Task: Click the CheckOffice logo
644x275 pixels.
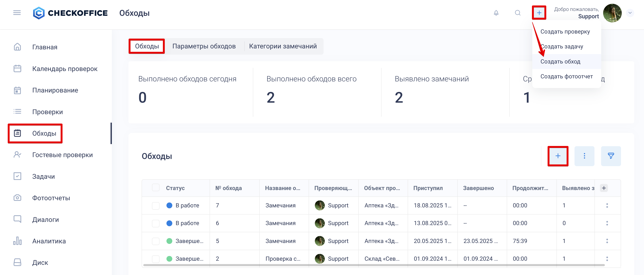Action: tap(70, 13)
